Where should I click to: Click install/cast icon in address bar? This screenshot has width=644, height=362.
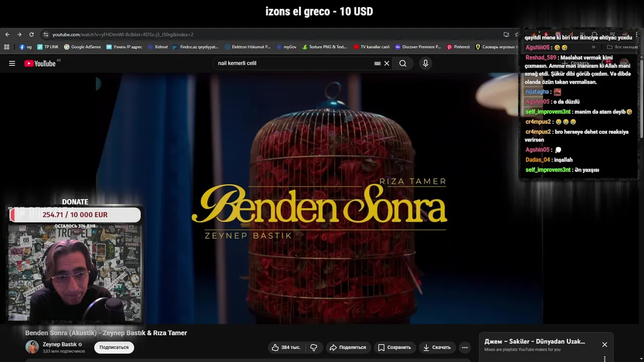(x=506, y=35)
